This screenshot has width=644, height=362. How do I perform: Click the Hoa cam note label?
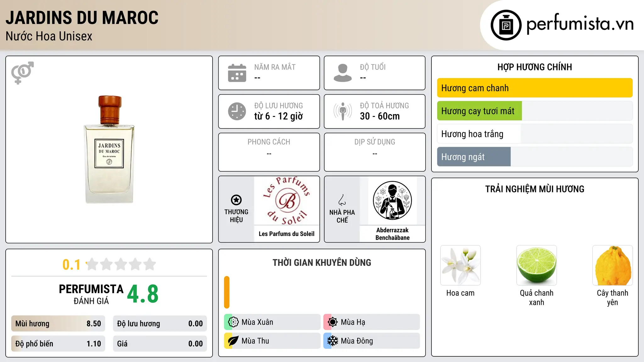[x=460, y=293]
